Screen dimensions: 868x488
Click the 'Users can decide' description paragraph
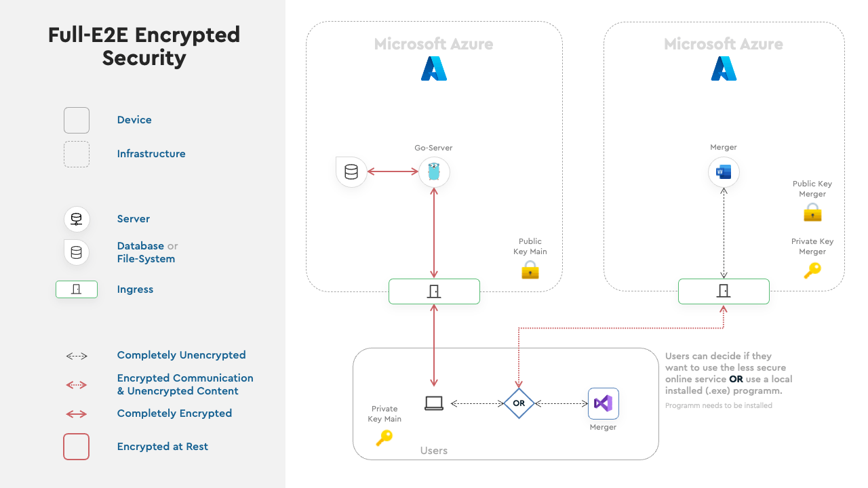(729, 373)
